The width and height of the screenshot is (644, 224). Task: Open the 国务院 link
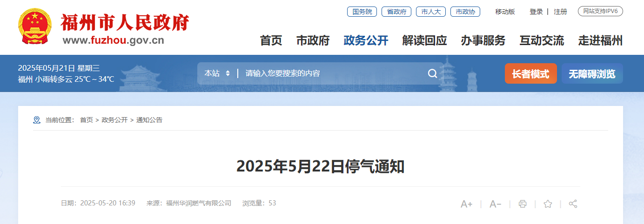pyautogui.click(x=362, y=12)
